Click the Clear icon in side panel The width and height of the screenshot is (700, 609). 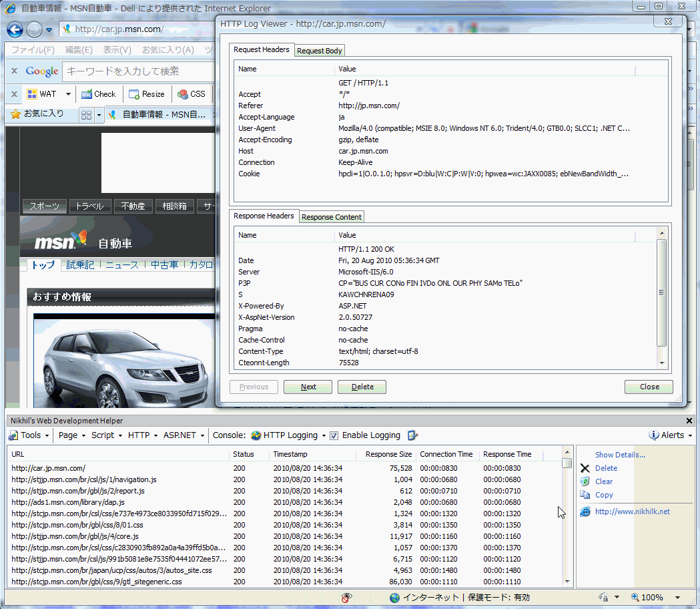(585, 481)
